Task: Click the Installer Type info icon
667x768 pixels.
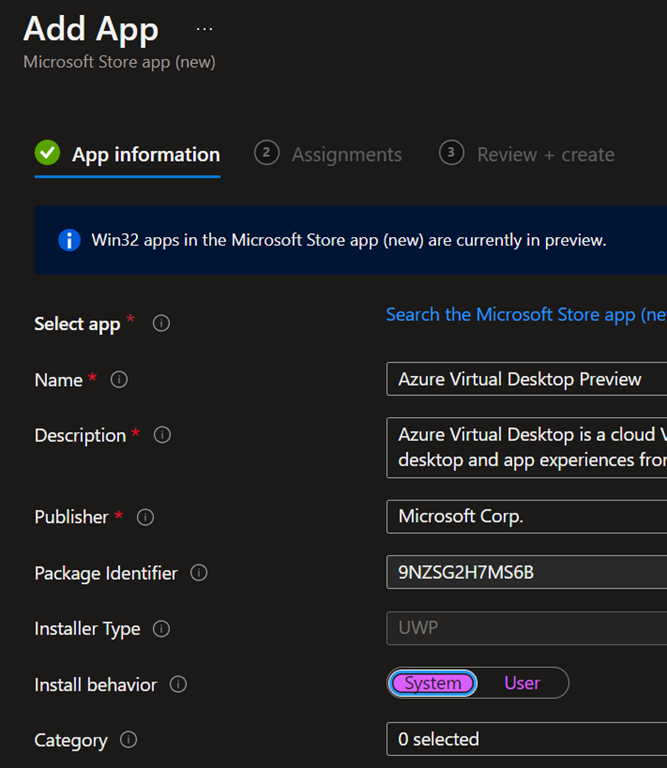Action: pyautogui.click(x=161, y=629)
